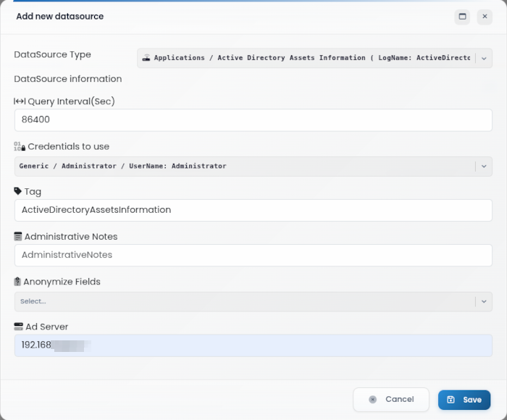
Task: Click the 'Ad Server' label text
Action: [x=47, y=327]
